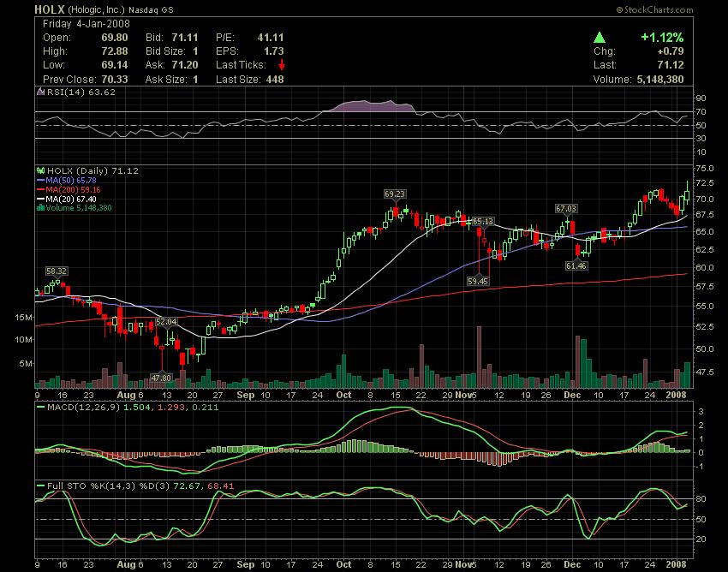Click the Last price 71.12 in header
This screenshot has height=572, width=728.
point(671,65)
